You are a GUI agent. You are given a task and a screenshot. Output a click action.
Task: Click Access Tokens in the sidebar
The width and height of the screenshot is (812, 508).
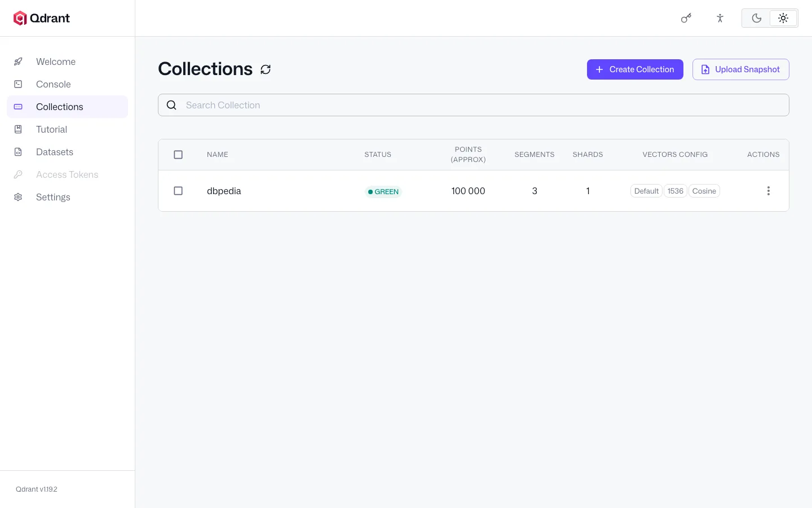point(67,174)
